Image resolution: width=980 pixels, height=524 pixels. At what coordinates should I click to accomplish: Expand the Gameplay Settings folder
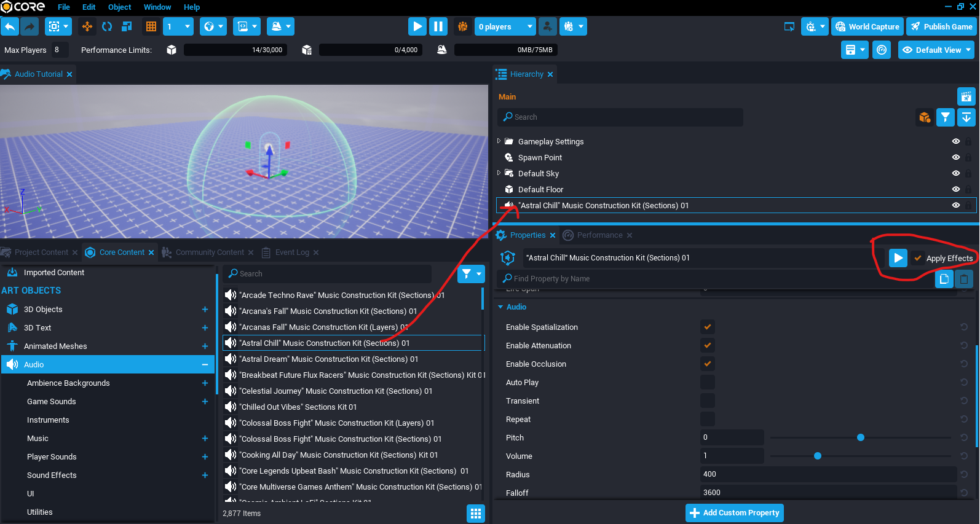point(499,141)
